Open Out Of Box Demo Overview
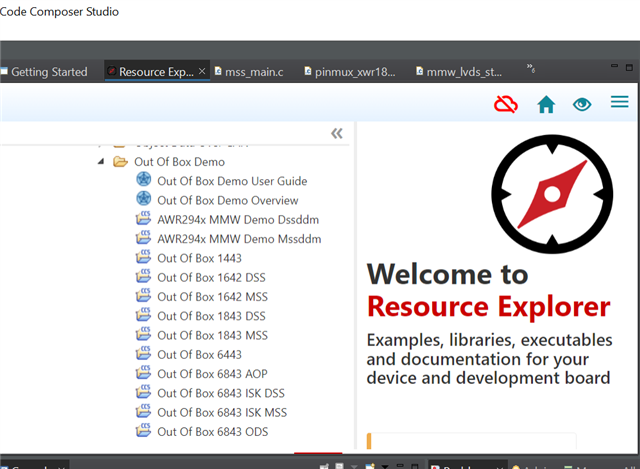Screen dimensions: 640x469 click(x=228, y=200)
